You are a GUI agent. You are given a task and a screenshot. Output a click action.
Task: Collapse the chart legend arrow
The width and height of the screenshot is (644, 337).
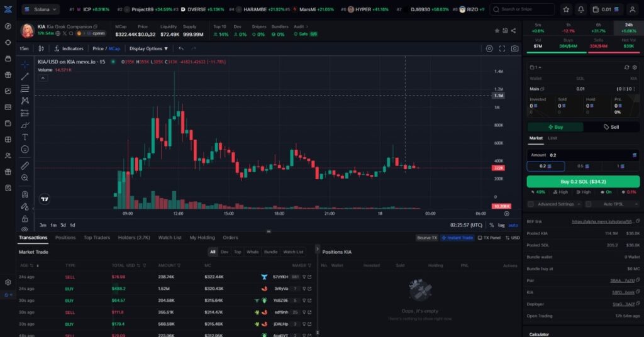coord(43,78)
